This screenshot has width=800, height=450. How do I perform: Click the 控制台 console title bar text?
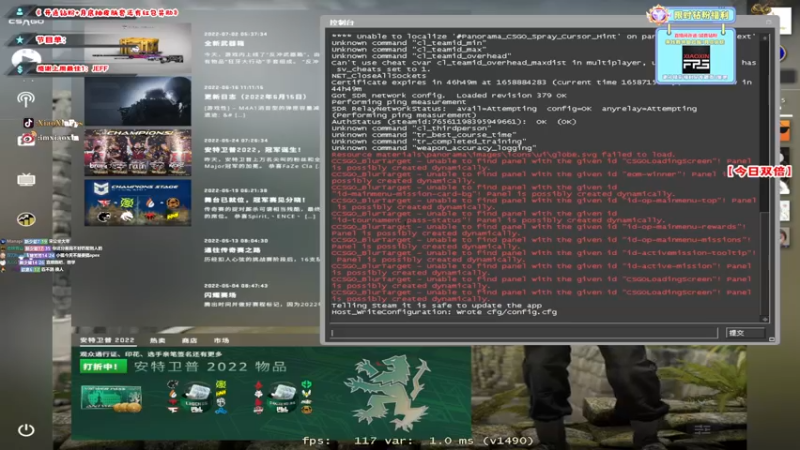341,22
